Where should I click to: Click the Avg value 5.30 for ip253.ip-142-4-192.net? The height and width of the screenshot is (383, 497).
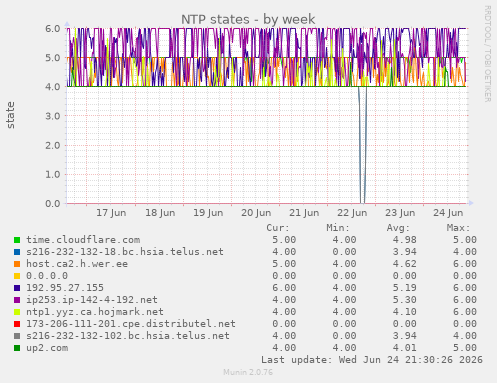pyautogui.click(x=404, y=300)
